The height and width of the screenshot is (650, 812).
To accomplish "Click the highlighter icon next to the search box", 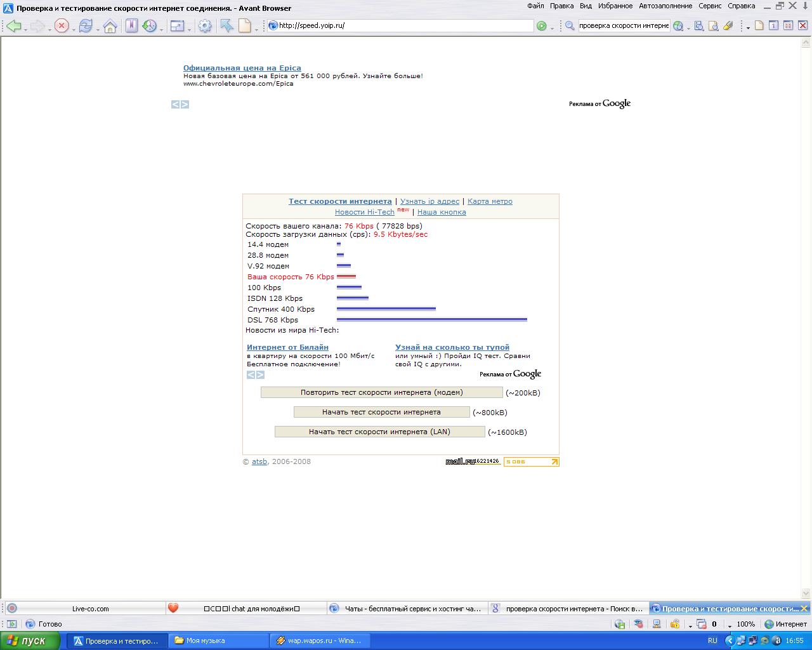I will tap(728, 26).
